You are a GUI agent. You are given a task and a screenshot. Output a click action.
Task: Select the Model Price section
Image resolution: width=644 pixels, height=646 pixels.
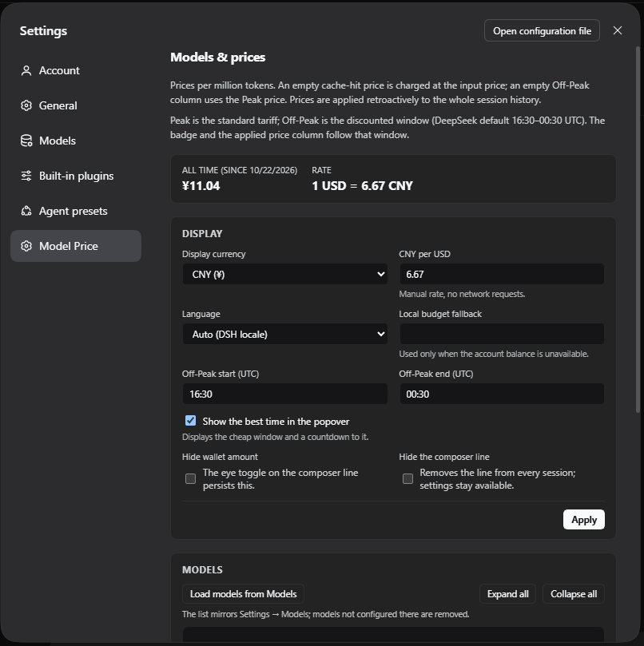(x=76, y=246)
